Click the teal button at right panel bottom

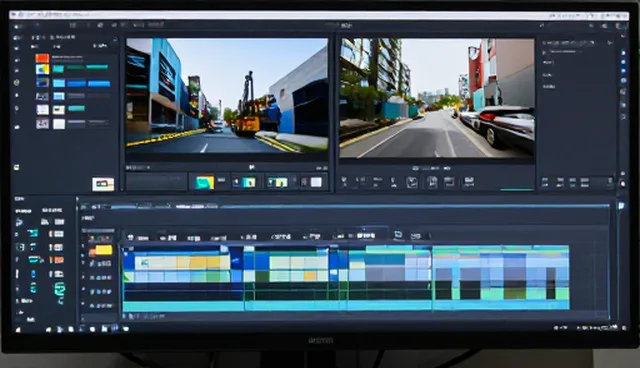pos(573,182)
